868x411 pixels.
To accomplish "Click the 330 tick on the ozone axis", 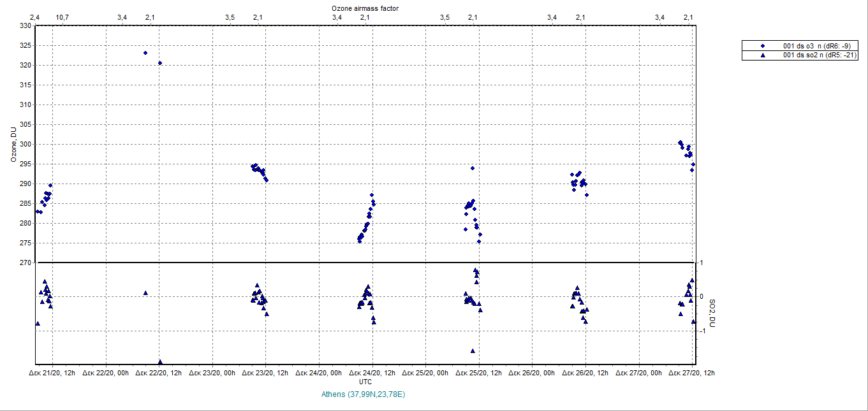I will coord(25,26).
